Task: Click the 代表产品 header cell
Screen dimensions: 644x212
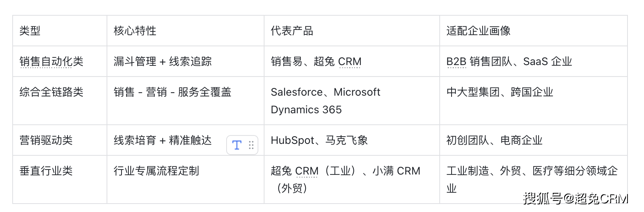Action: pyautogui.click(x=292, y=31)
